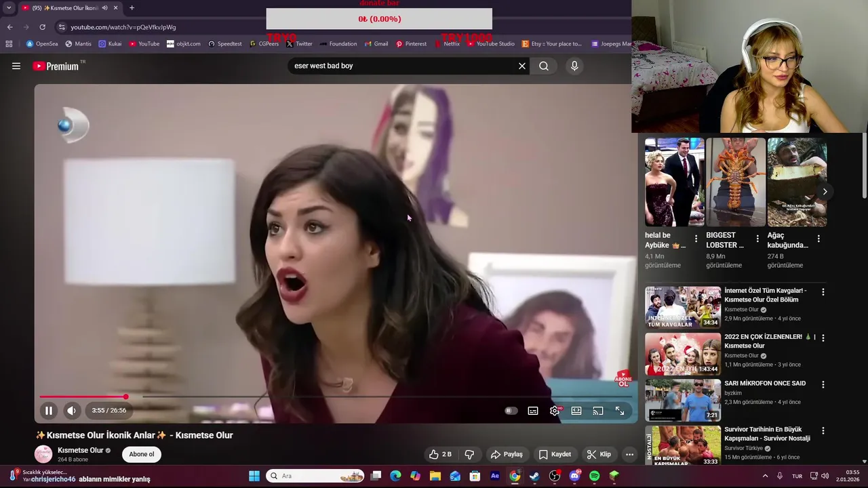Open options for '2022 EN ÇOK İZLENENLER' video
868x488 pixels.
tap(823, 338)
